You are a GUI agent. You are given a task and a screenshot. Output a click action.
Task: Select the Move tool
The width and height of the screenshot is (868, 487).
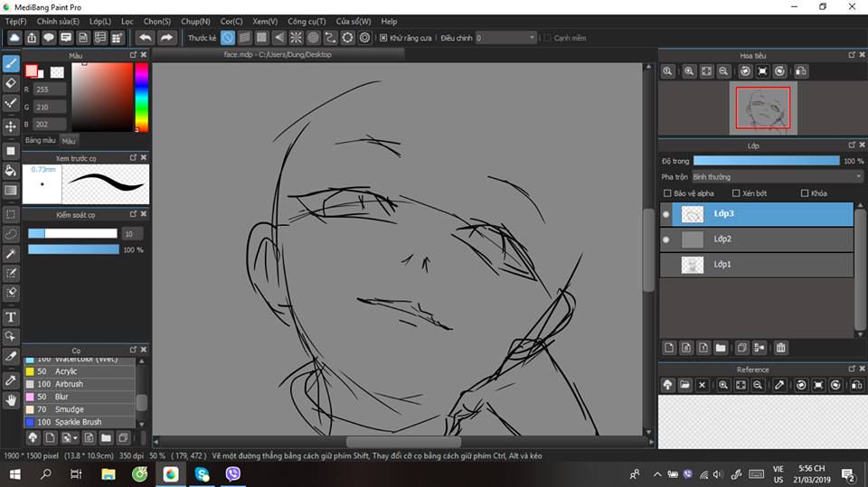11,126
